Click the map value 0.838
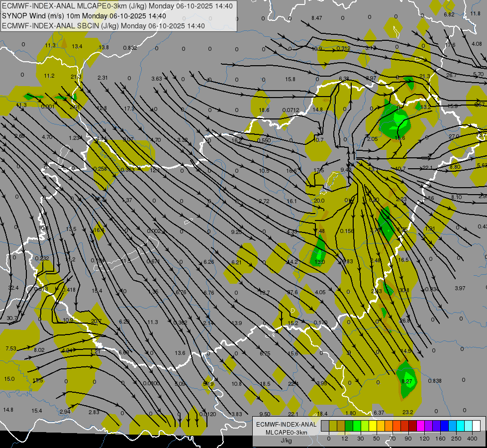 434,381
